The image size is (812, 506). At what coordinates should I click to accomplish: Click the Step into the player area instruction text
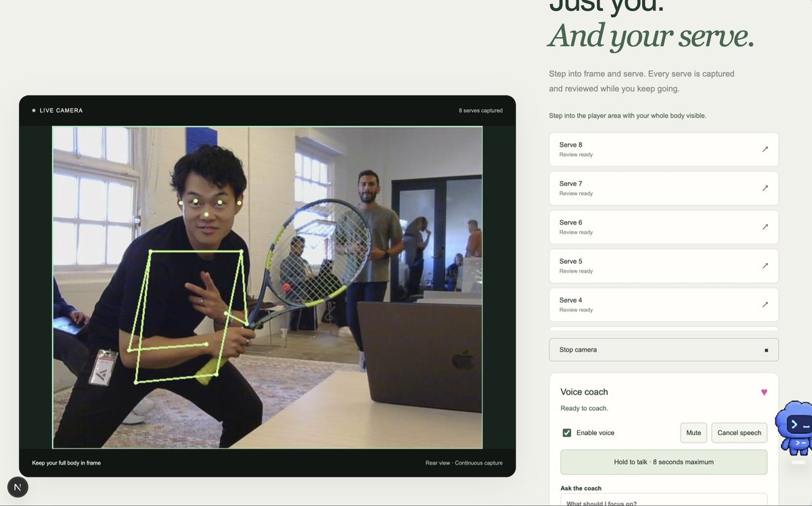627,116
